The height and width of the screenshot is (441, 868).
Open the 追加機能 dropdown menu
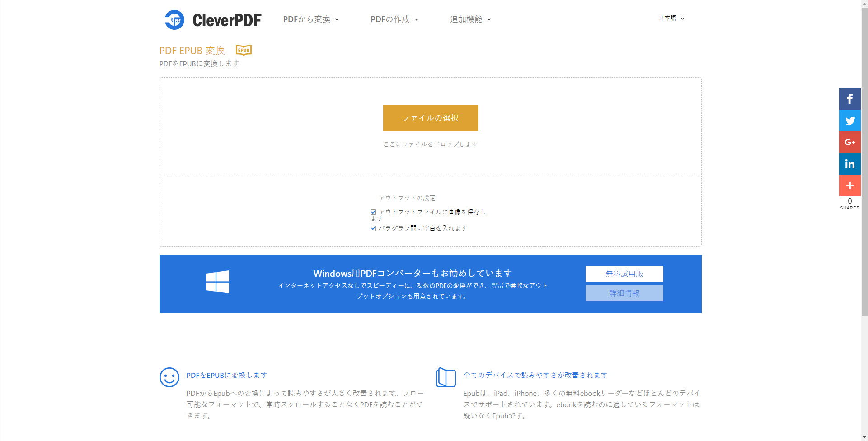click(x=470, y=19)
